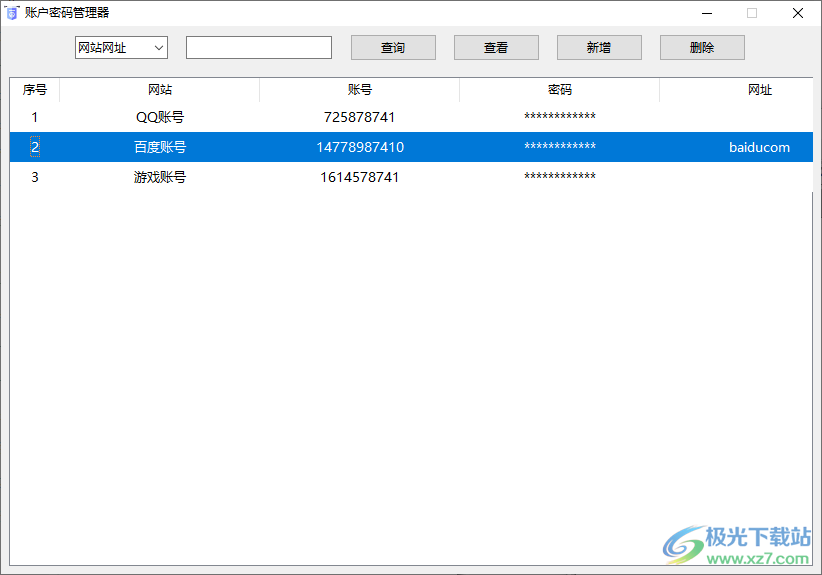This screenshot has width=822, height=575.
Task: Click the 删除 button
Action: [x=702, y=48]
